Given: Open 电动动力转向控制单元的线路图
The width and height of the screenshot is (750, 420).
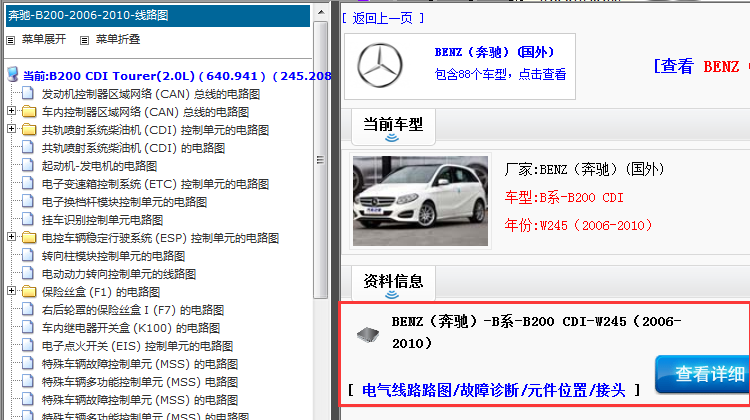Looking at the screenshot, I should point(119,274).
